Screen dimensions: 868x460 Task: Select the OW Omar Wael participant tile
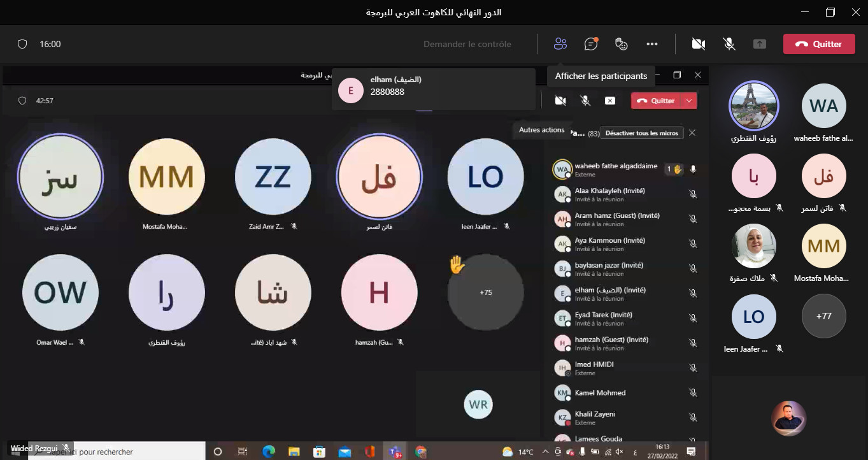60,292
